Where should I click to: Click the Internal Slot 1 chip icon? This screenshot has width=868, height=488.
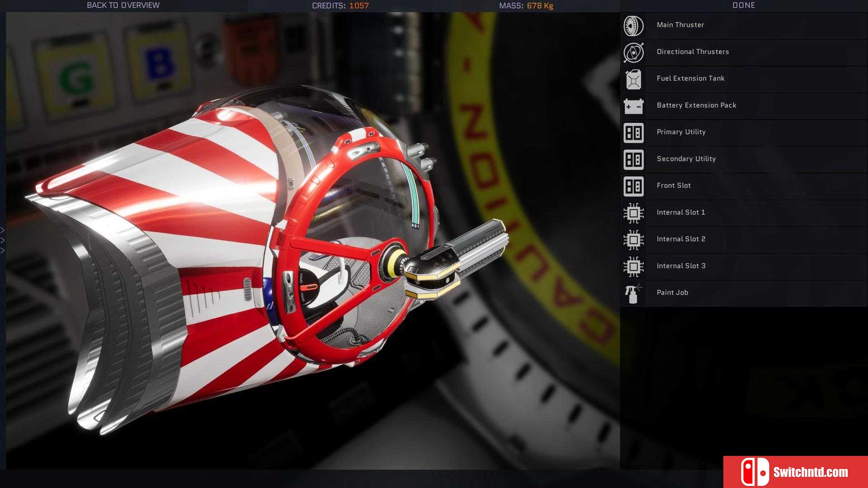[x=633, y=213]
